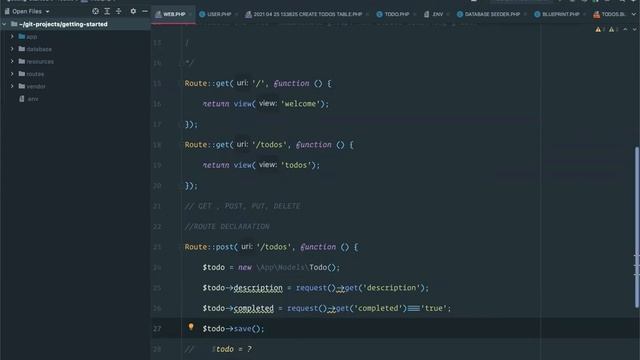The width and height of the screenshot is (640, 360).
Task: Close the WEB.PHP tab
Action: pos(191,14)
